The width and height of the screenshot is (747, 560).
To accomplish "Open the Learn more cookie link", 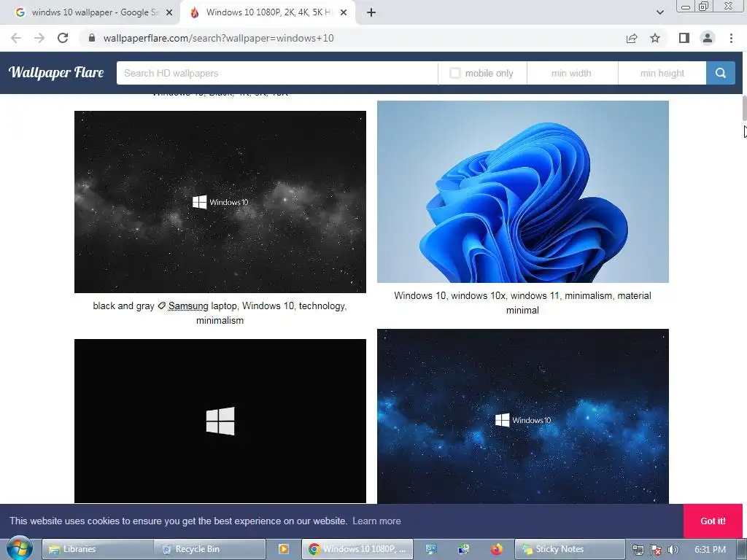I will (376, 521).
